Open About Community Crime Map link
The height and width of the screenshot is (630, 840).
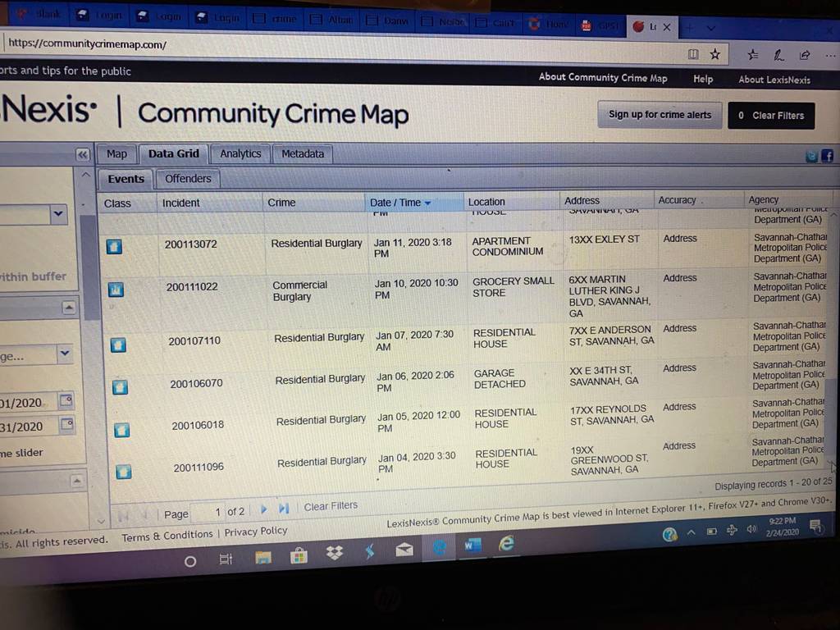pyautogui.click(x=603, y=78)
